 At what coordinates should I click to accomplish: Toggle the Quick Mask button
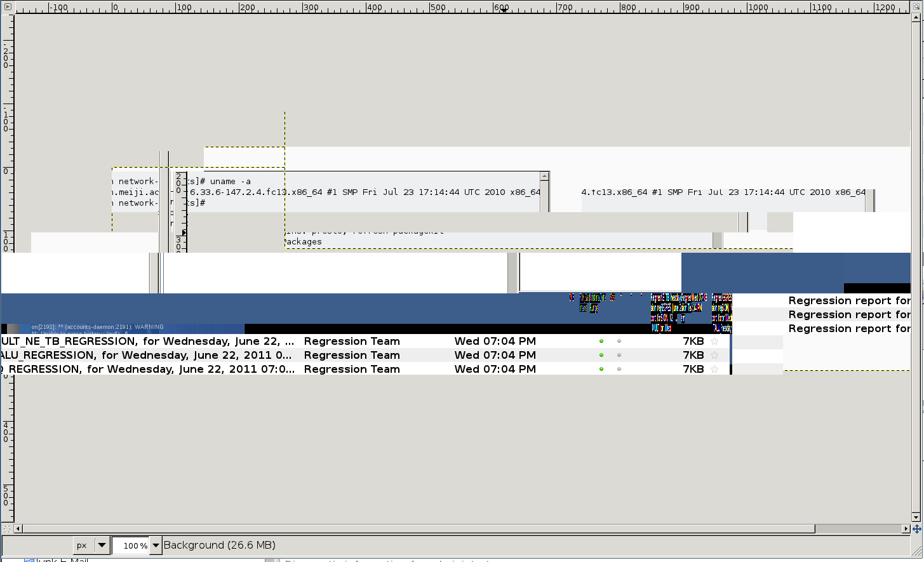(7, 528)
